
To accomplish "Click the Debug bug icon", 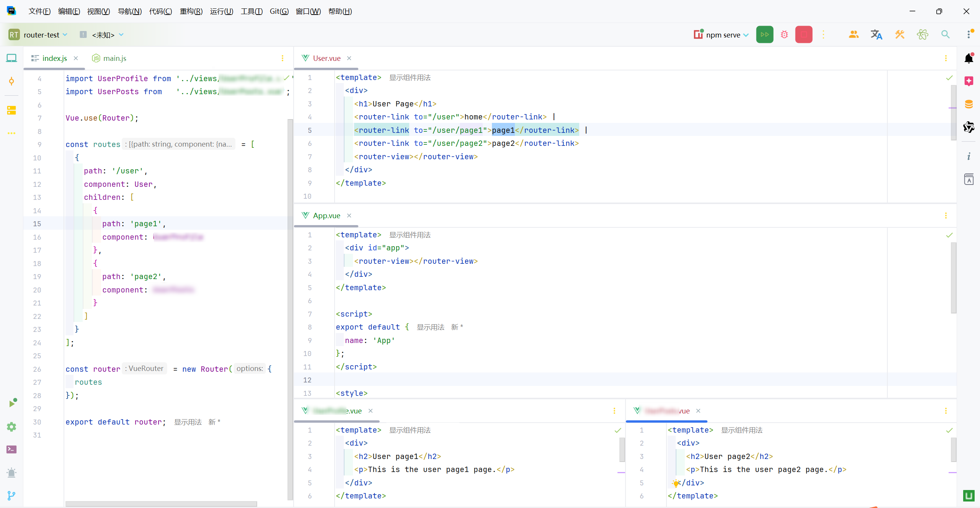I will (x=784, y=34).
